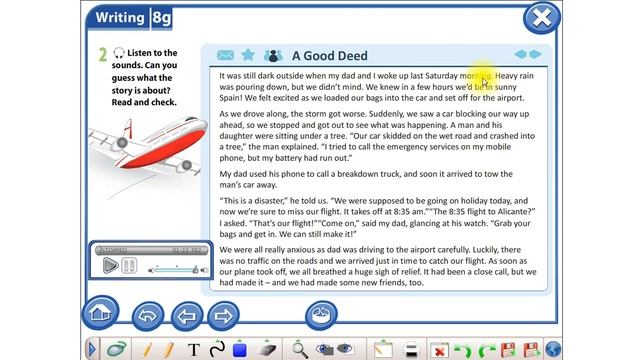Click the high volume speaker icon
This screenshot has height=360, width=640.
point(204,270)
